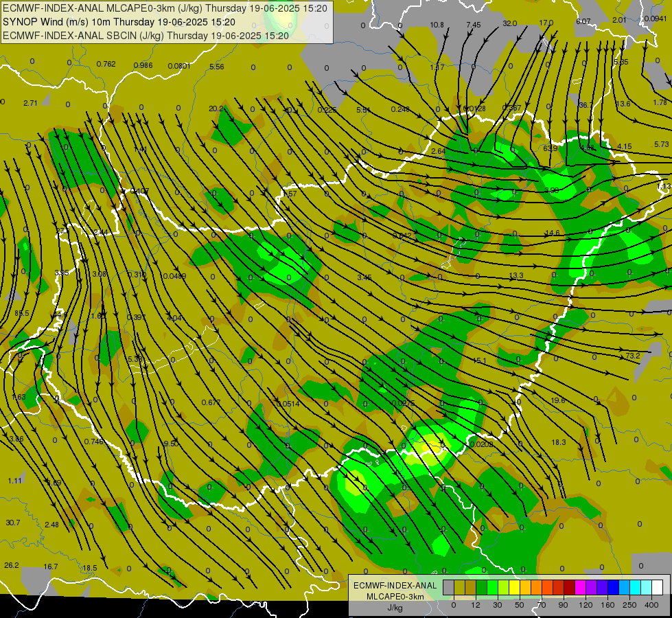Click the 'J/kg' unit label in legend
This screenshot has height=618, width=672.
tap(395, 608)
